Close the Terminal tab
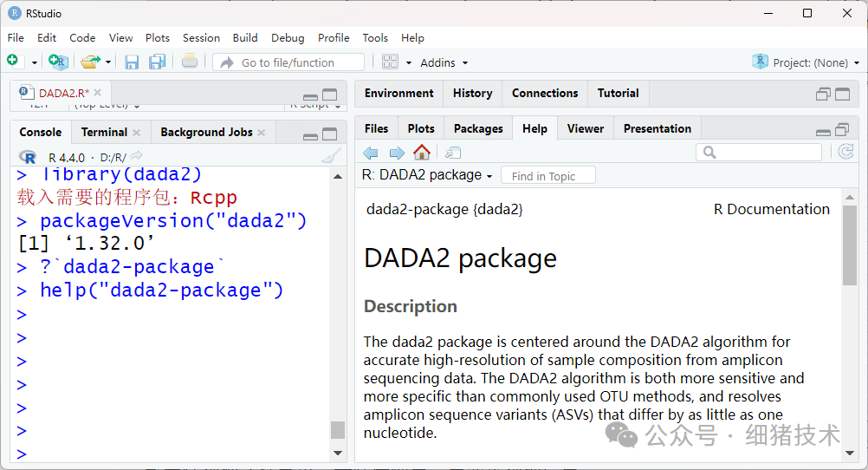868x470 pixels. [x=137, y=133]
